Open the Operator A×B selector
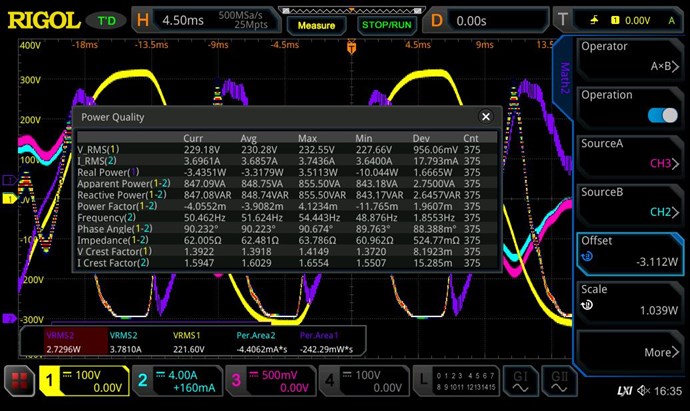This screenshot has width=690, height=411. point(630,56)
